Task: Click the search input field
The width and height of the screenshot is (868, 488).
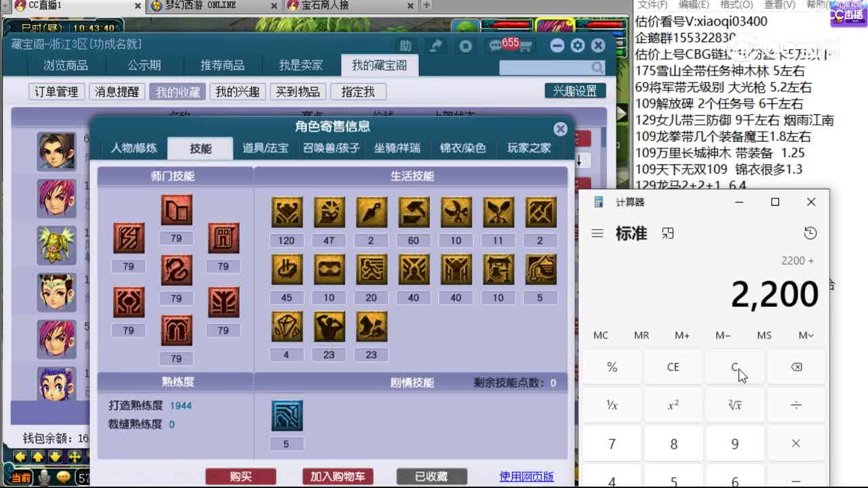Action: coord(542,67)
